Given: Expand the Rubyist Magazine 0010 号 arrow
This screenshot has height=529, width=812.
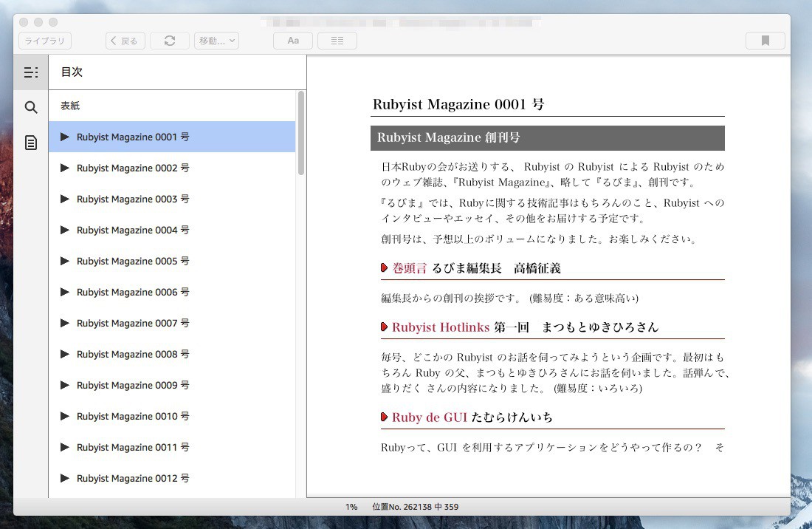Looking at the screenshot, I should [x=65, y=417].
